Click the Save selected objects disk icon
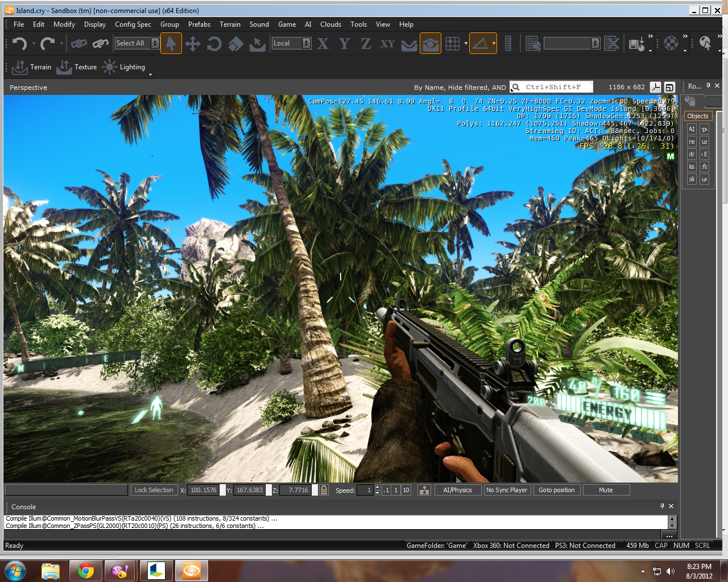The height and width of the screenshot is (582, 728). (636, 44)
